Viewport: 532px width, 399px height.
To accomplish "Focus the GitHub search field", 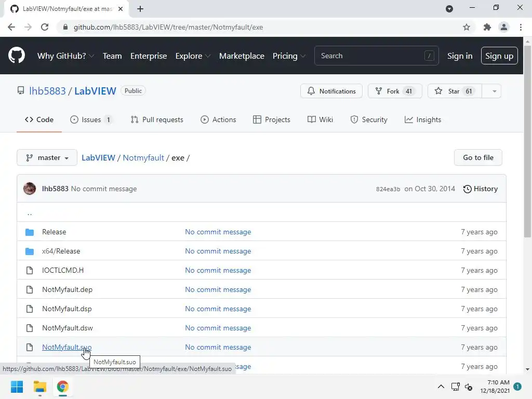I will (x=377, y=56).
